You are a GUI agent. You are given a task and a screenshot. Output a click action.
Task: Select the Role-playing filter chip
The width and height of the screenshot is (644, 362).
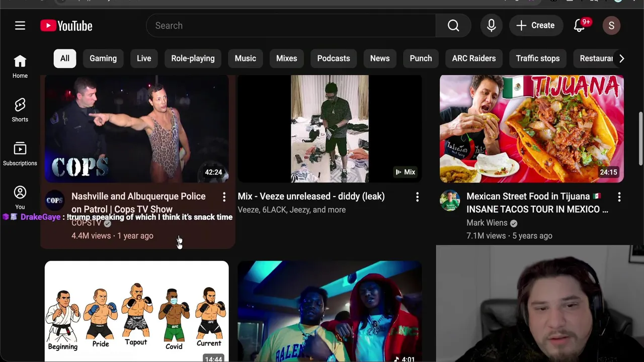(193, 58)
